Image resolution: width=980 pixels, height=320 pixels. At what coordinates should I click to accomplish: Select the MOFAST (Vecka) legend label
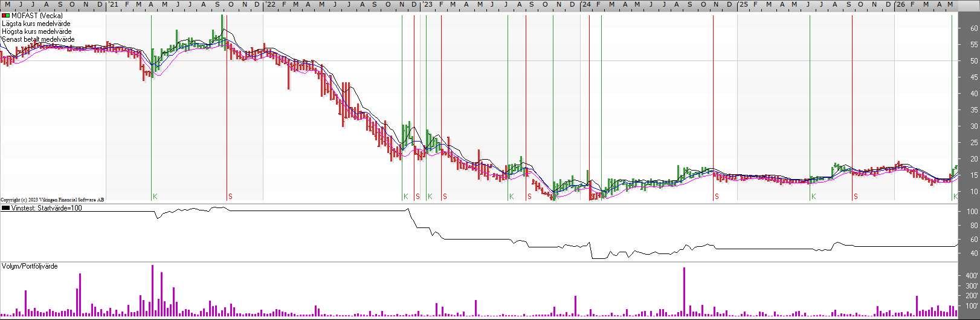click(37, 16)
